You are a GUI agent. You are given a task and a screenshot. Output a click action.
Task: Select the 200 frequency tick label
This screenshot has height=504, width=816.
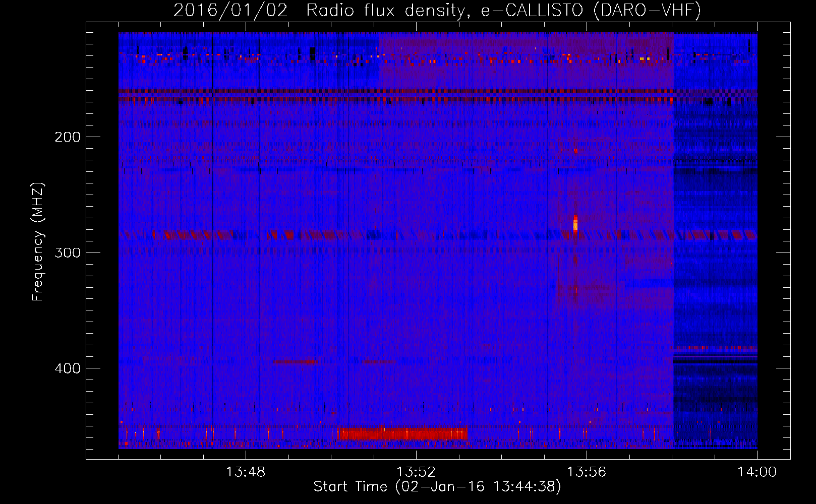click(x=68, y=137)
